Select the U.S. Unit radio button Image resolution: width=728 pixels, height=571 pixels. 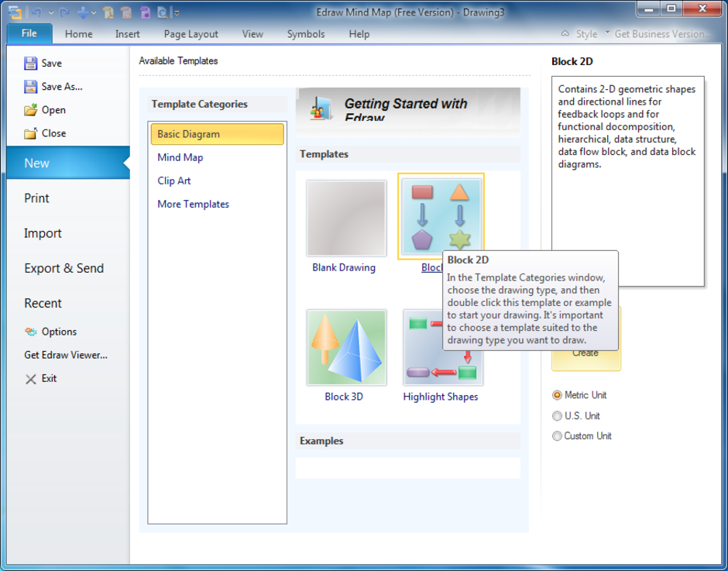[557, 416]
